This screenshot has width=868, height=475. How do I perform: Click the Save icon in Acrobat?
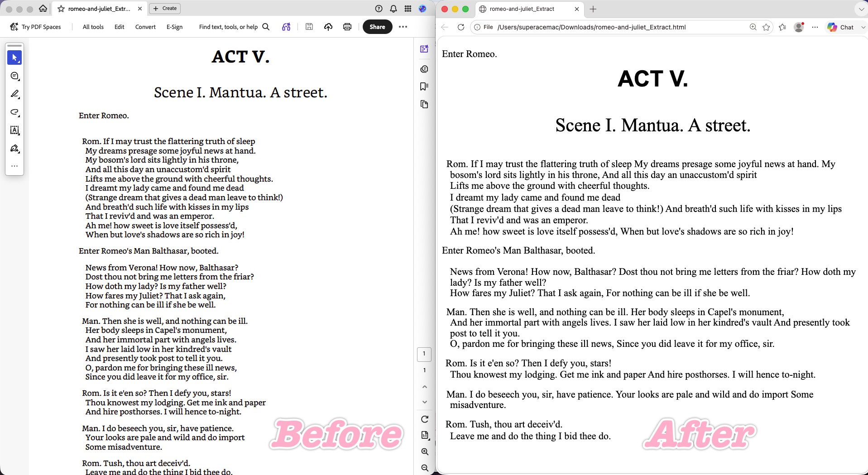coord(309,27)
